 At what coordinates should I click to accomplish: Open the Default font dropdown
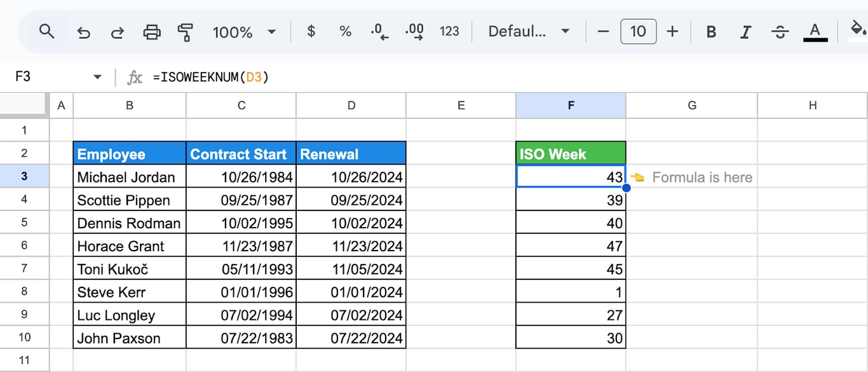click(x=529, y=31)
